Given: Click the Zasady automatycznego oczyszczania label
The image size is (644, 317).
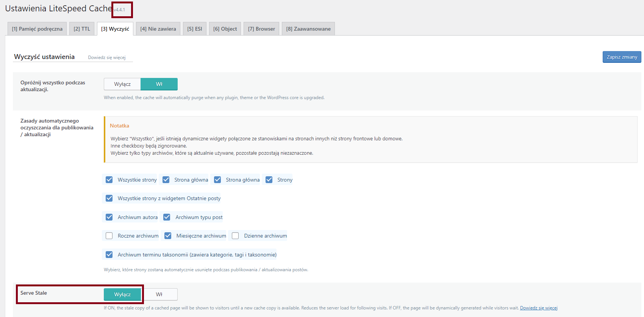Looking at the screenshot, I should tap(57, 127).
